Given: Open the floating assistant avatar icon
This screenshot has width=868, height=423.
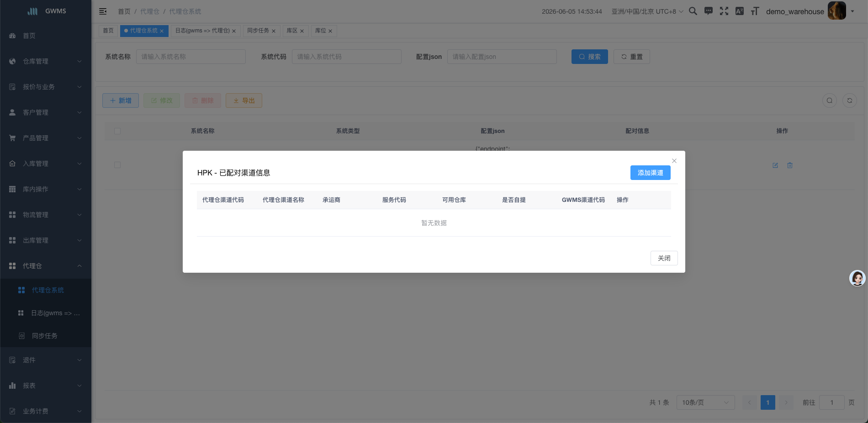Looking at the screenshot, I should coord(857,278).
